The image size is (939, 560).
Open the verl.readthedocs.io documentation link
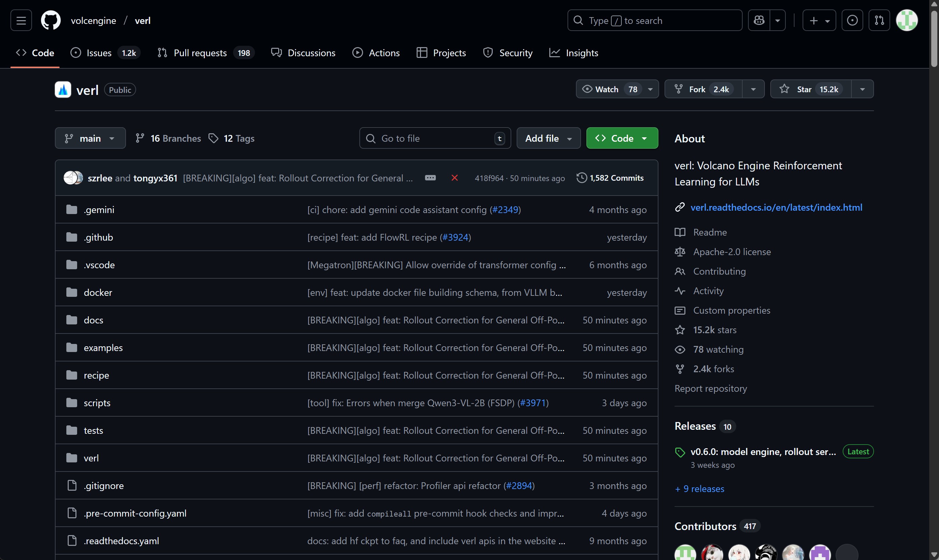click(776, 207)
